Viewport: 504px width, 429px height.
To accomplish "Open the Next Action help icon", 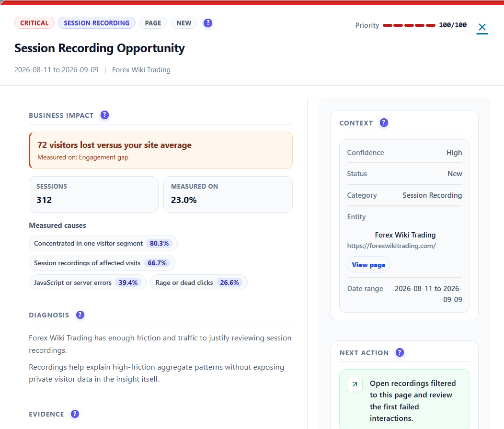I will [400, 352].
